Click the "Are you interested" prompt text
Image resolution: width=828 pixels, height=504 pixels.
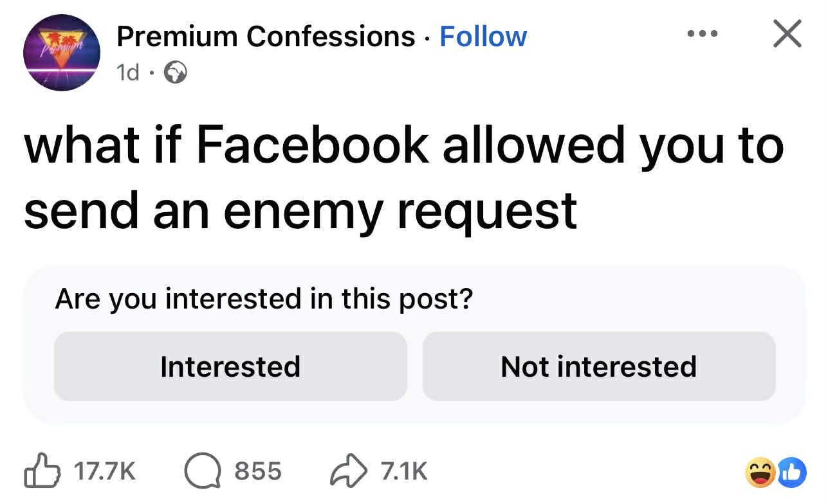click(x=264, y=299)
